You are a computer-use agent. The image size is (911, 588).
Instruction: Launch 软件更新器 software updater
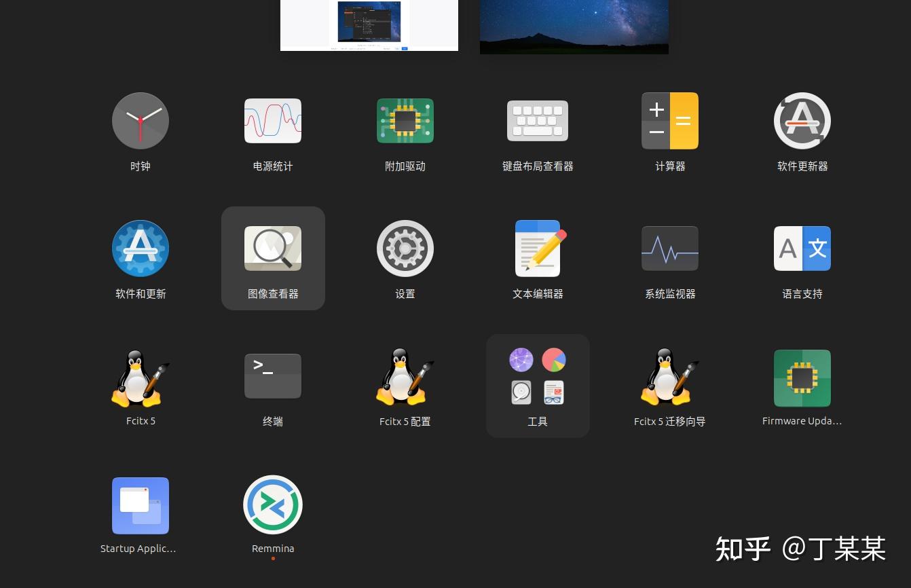coord(802,121)
